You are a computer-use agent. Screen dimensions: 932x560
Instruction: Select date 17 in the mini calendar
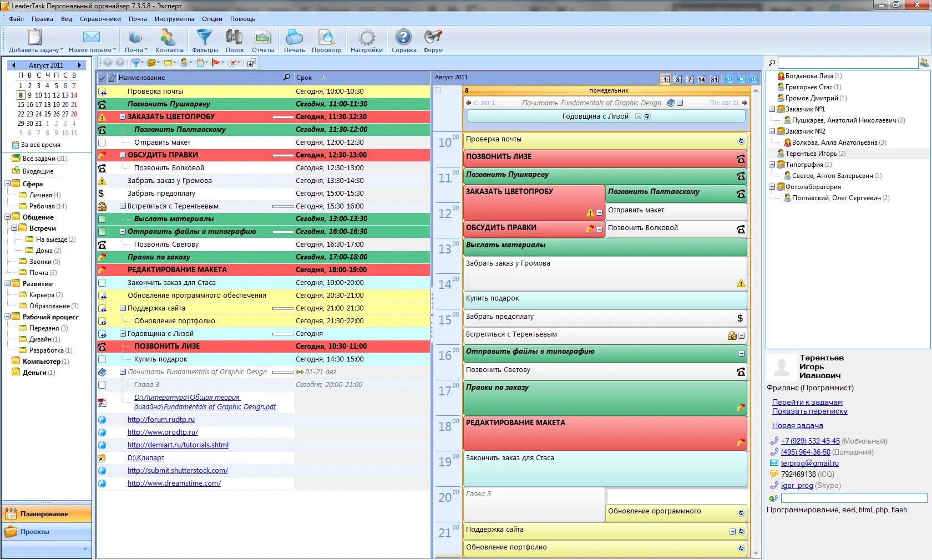(x=38, y=104)
